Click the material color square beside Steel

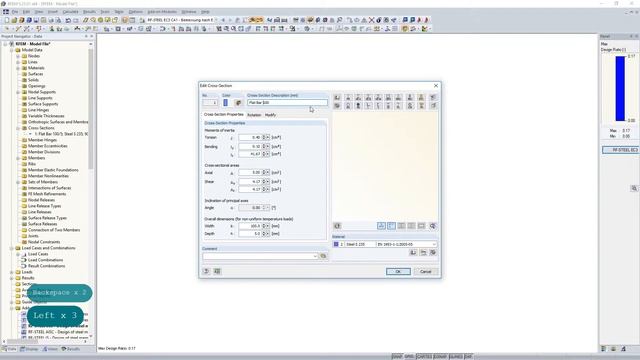(x=336, y=244)
